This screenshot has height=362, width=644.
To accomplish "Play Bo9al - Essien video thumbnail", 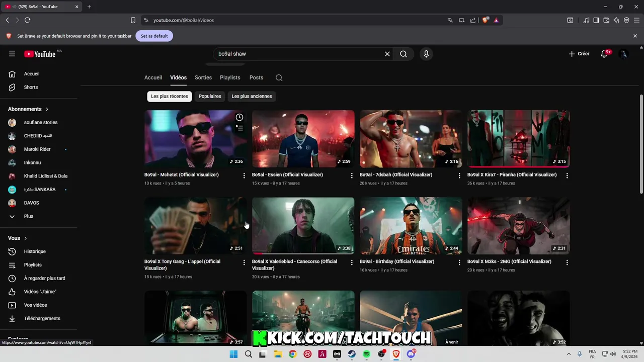I will tap(303, 139).
